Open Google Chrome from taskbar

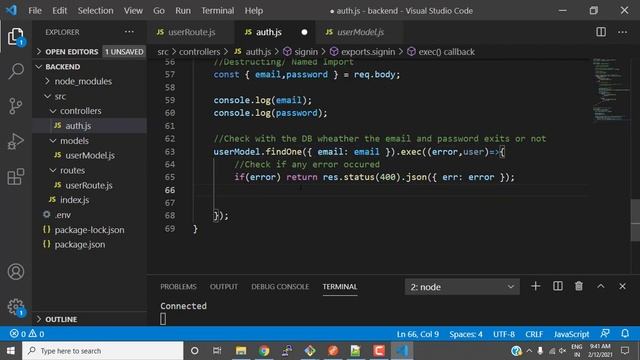pos(264,351)
